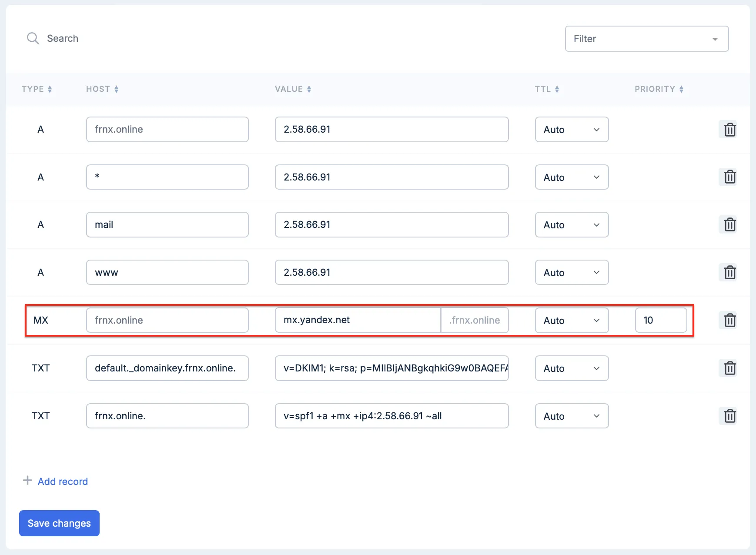This screenshot has width=756, height=555.
Task: Trash the www A record
Action: tap(729, 273)
